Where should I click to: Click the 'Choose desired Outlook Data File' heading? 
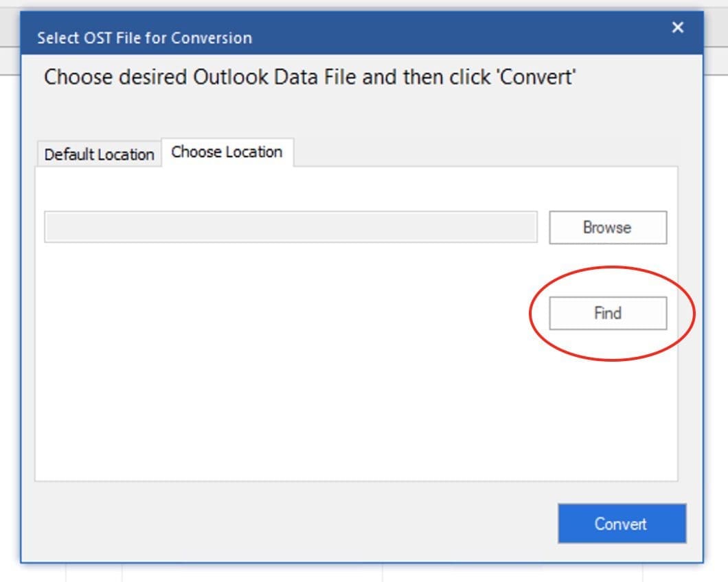(x=309, y=77)
